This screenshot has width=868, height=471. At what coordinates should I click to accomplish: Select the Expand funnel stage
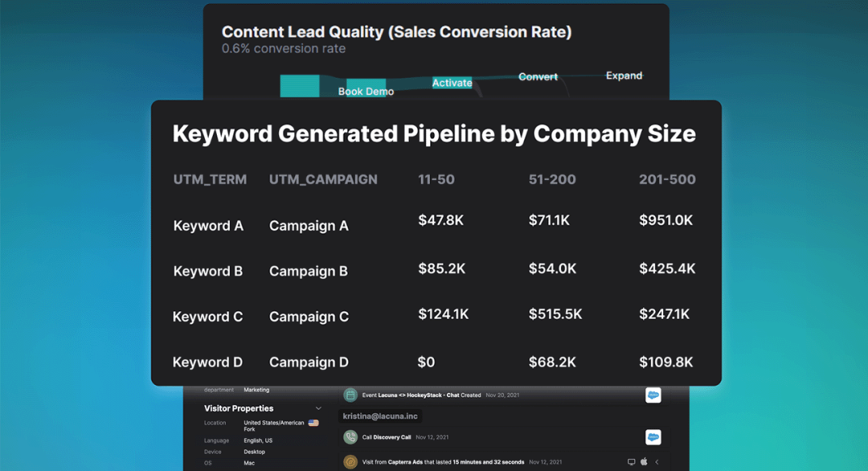click(624, 76)
